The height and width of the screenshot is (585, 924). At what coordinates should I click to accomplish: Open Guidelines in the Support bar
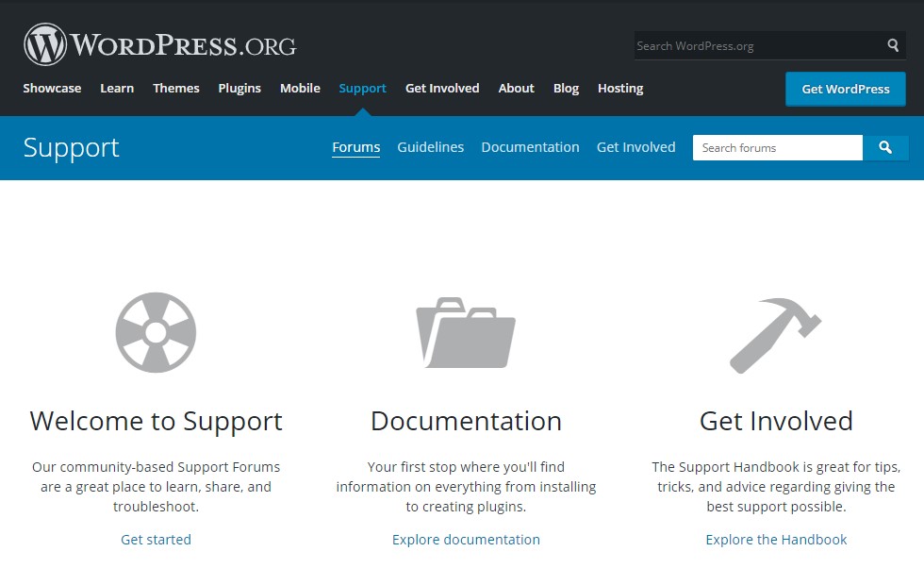tap(431, 147)
